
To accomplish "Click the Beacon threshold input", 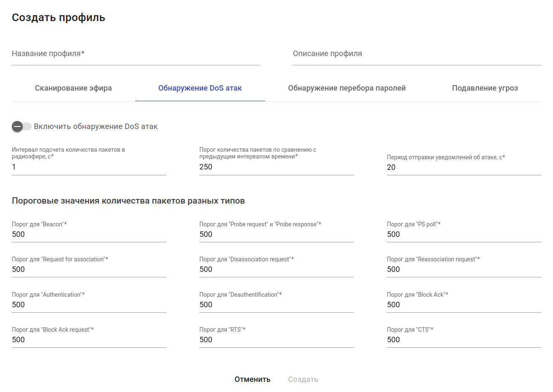I will click(89, 234).
